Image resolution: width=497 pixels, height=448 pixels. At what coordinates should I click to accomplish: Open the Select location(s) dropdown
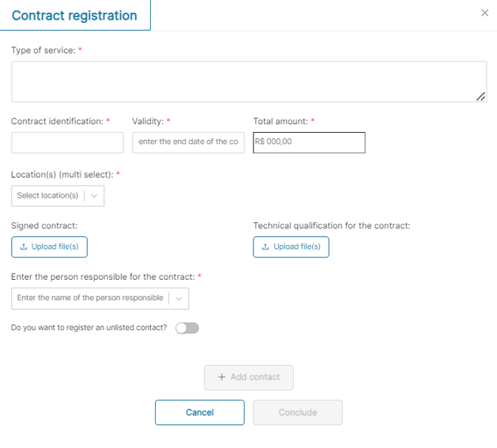(x=48, y=196)
